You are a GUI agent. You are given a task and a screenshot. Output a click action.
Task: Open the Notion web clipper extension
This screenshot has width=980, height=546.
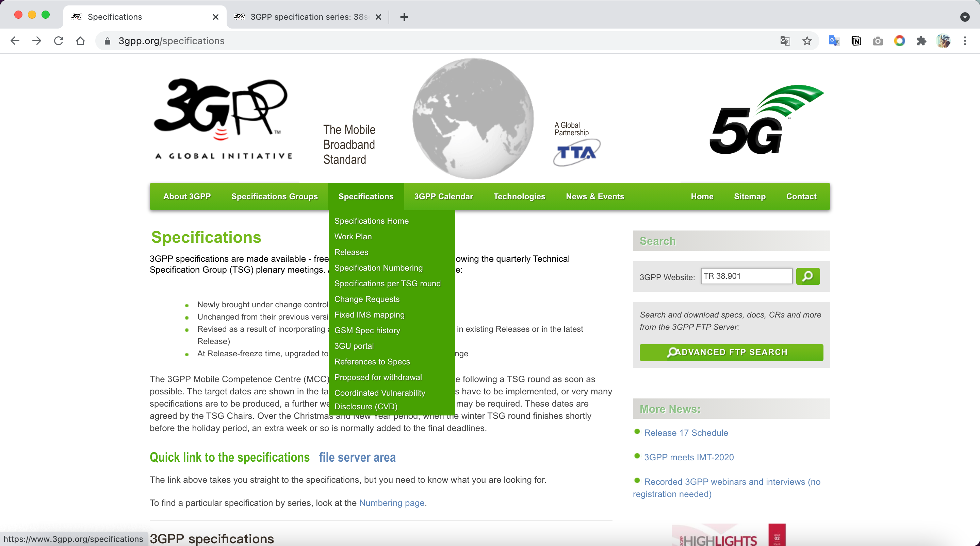pyautogui.click(x=856, y=41)
